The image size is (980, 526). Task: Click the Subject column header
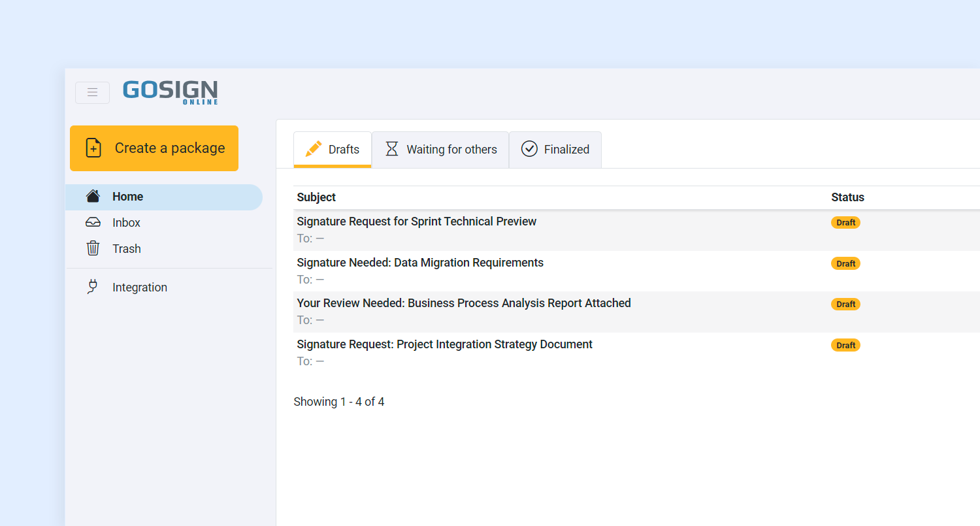pyautogui.click(x=316, y=197)
